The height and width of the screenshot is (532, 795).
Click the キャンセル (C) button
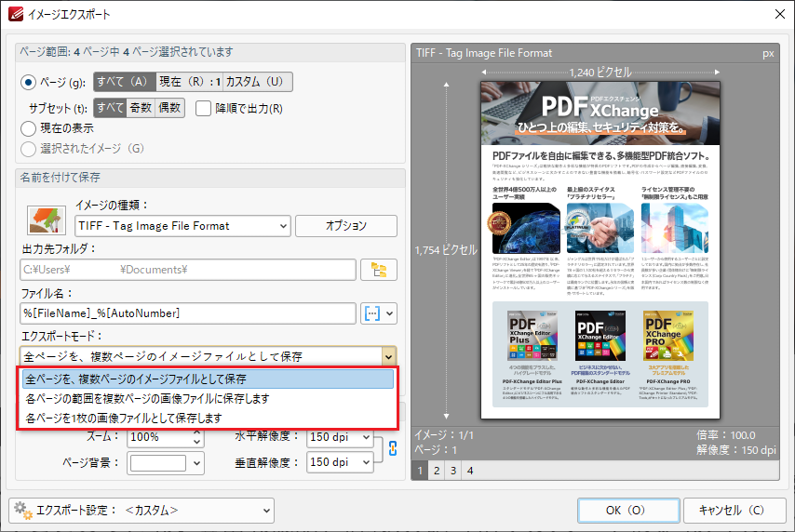[734, 511]
